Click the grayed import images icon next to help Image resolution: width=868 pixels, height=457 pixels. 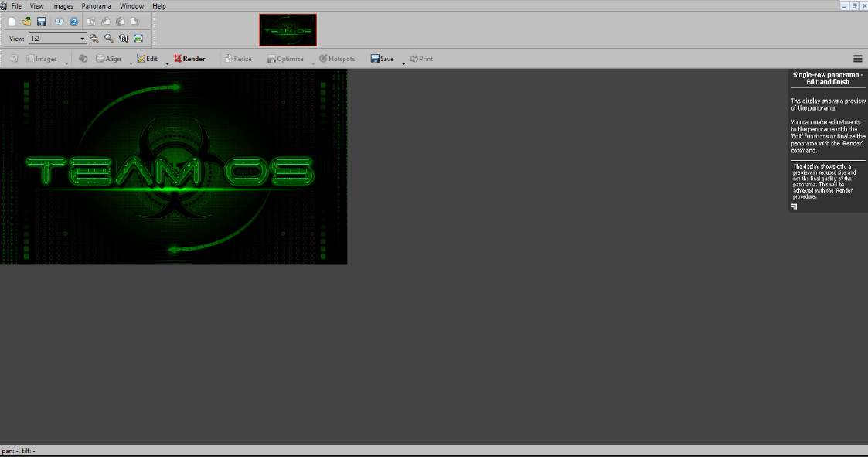(91, 22)
